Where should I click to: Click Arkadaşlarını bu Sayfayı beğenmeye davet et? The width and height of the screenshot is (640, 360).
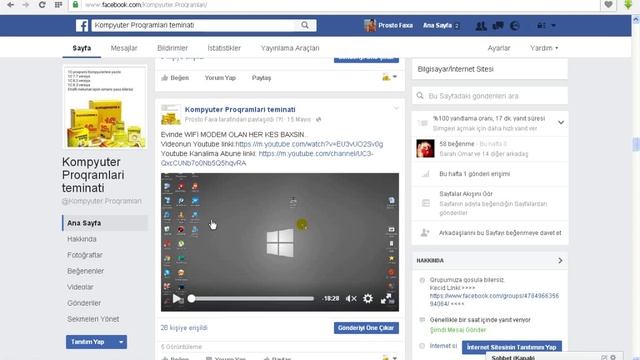coord(500,233)
